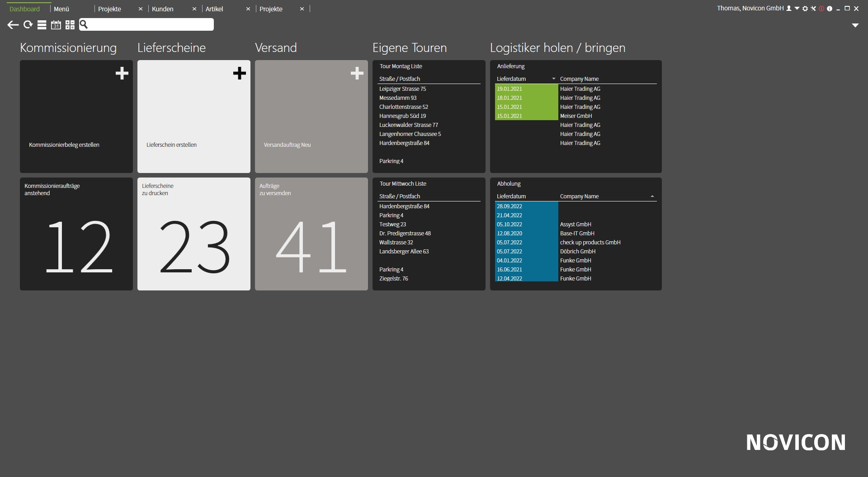Select the Projekte tab next to Menü

pos(109,9)
